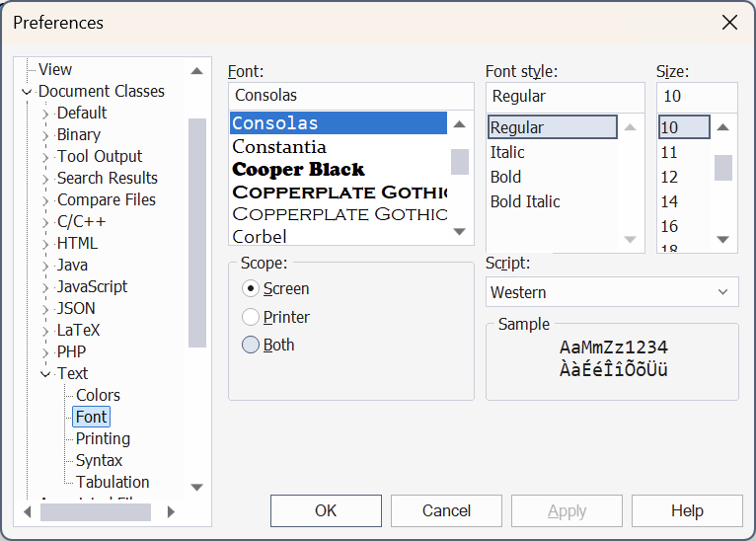Screen dimensions: 756x541
Task: Click the Font name input field
Action: (350, 96)
